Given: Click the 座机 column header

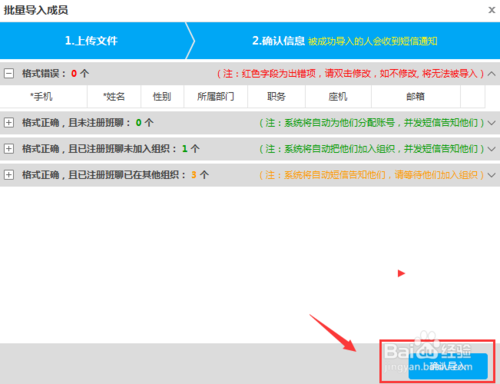Looking at the screenshot, I should [338, 97].
